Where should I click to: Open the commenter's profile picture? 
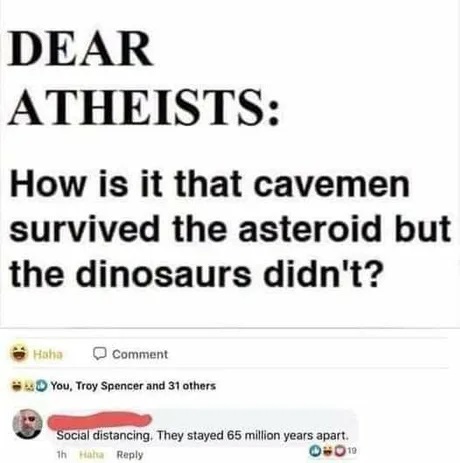27,424
